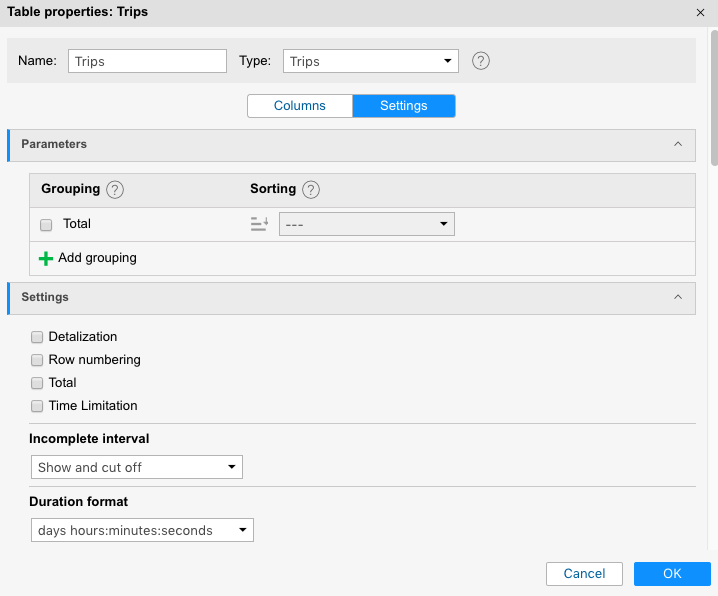Collapse the Parameters section chevron

click(x=678, y=145)
